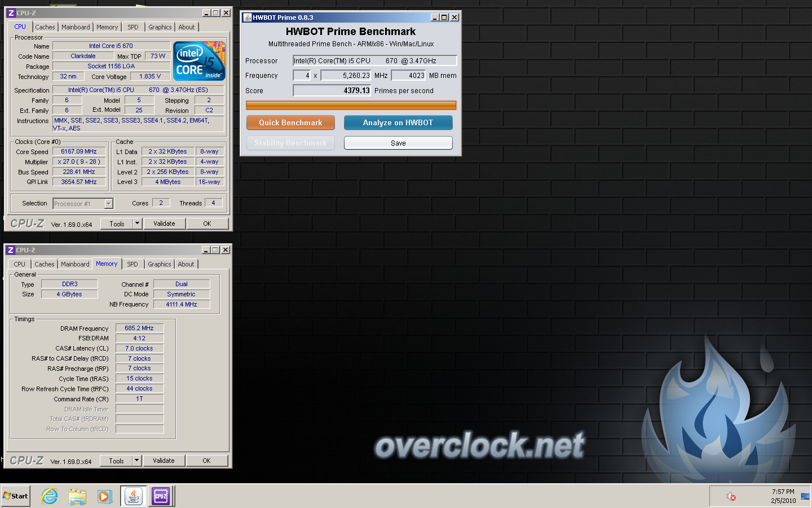Click the top CPU-Z window title icon

(x=11, y=13)
